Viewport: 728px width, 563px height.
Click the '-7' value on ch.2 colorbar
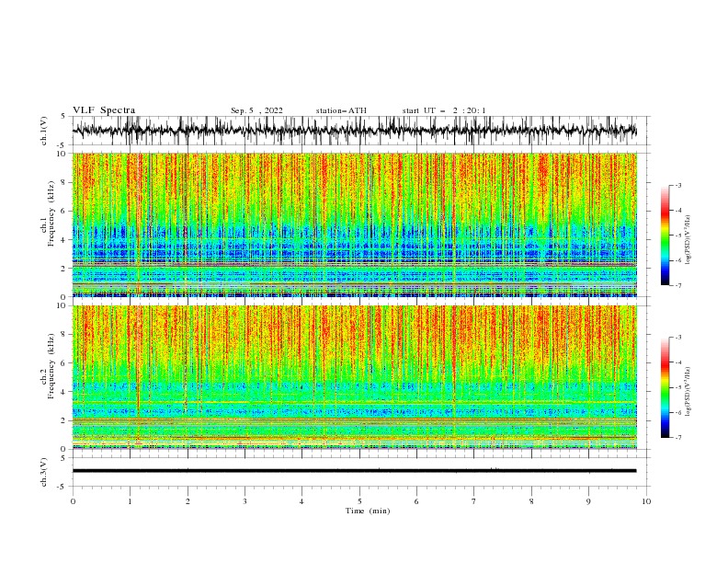coord(677,438)
